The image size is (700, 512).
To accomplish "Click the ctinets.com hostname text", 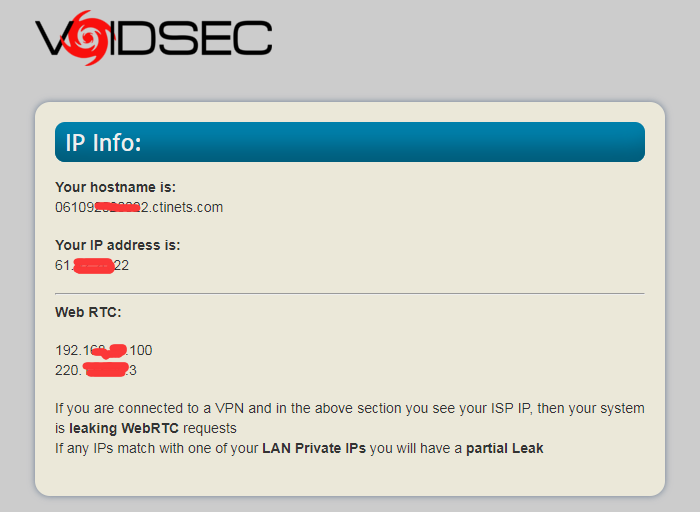I will [x=139, y=208].
